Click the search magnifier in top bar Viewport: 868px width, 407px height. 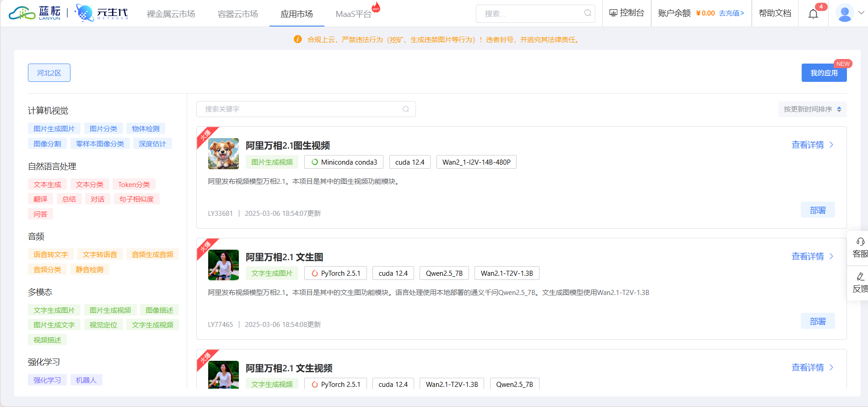point(588,13)
